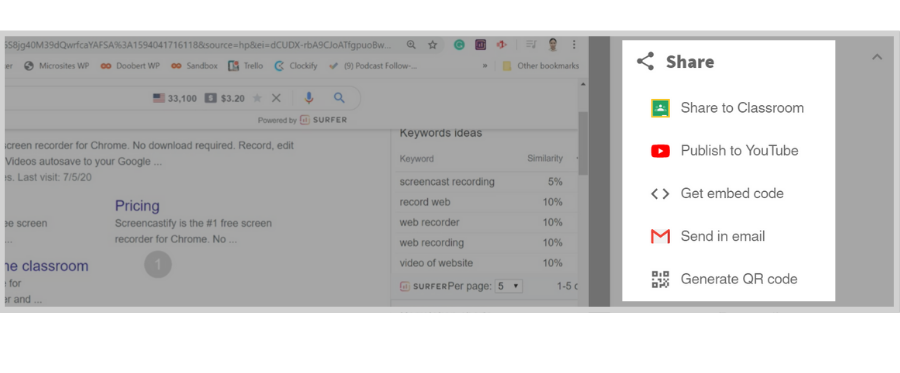
Task: Open the Doobert WP bookmark
Action: tap(130, 66)
